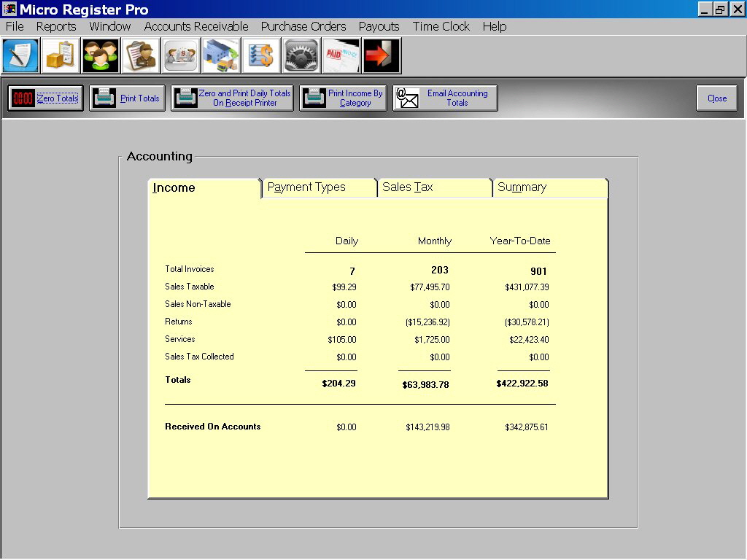Click the Daily column header
This screenshot has height=560, width=747.
point(347,241)
